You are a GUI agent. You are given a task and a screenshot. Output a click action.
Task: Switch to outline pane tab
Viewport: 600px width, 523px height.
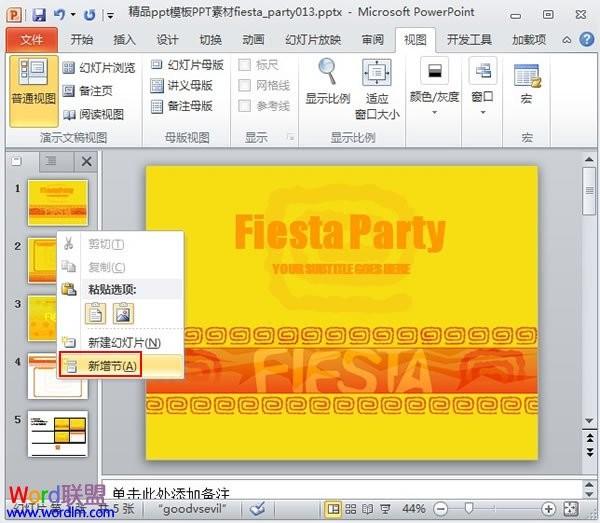(51, 161)
